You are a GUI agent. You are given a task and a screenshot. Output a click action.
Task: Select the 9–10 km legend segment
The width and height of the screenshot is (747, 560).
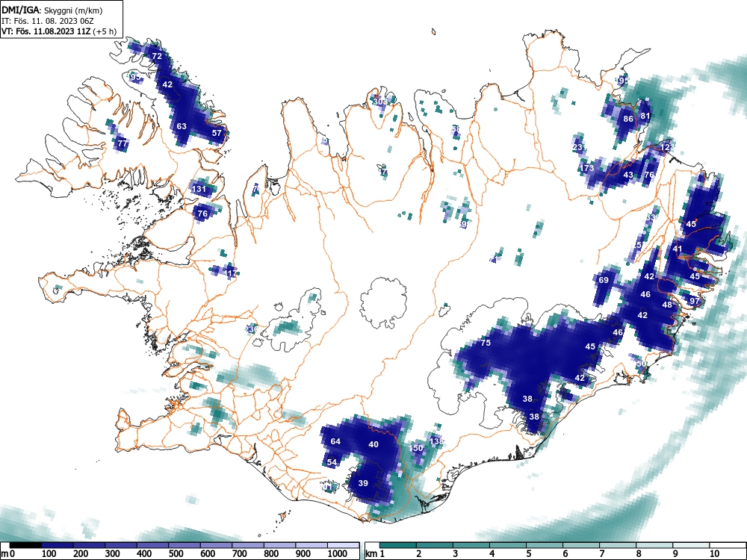[691, 545]
